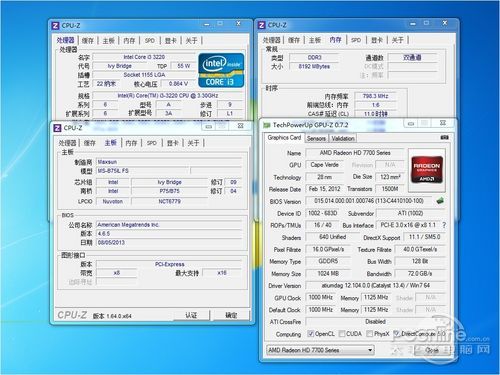This screenshot has width=500, height=375.
Task: Click the Radeon Graphics AMD logo in GPU-Z
Action: tap(427, 170)
